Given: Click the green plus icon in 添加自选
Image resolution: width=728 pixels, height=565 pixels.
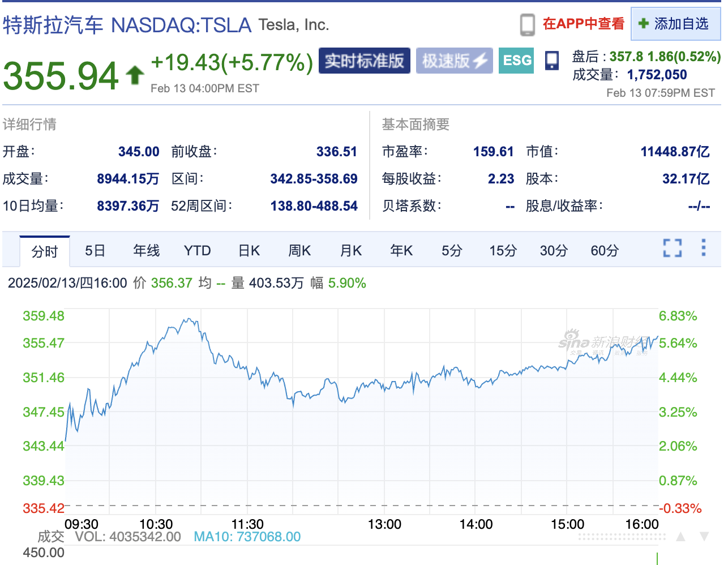Looking at the screenshot, I should (643, 24).
